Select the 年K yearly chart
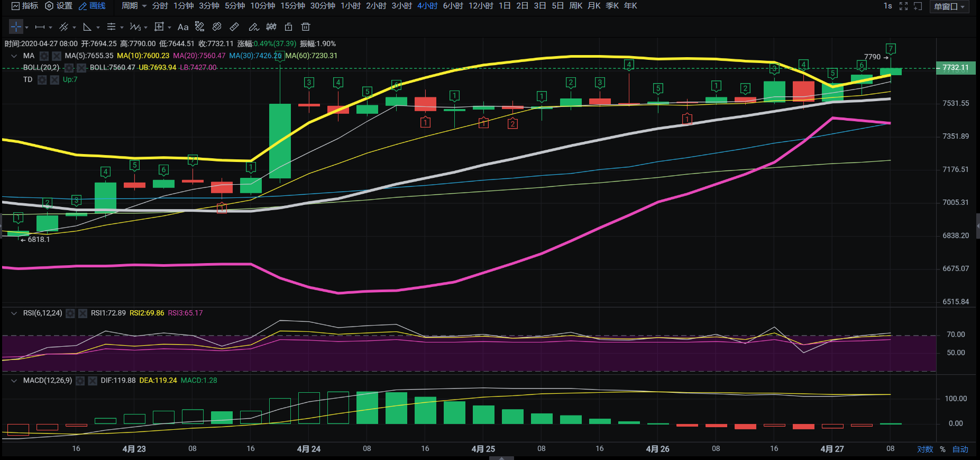 pos(630,6)
